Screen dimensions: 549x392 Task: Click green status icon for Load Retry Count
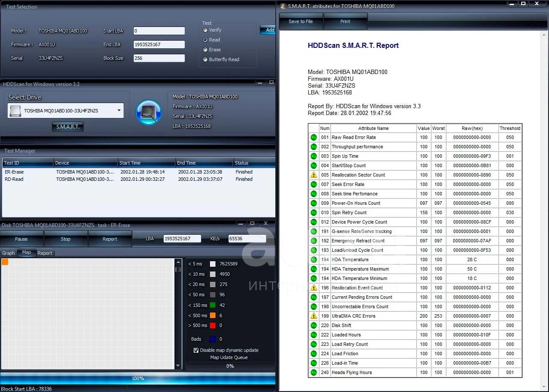[x=314, y=344]
